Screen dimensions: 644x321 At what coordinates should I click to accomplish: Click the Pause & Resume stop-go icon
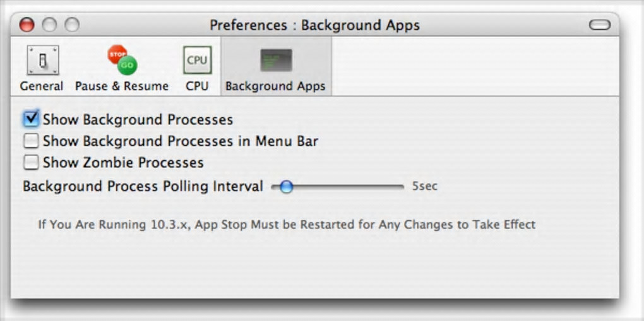[x=122, y=60]
